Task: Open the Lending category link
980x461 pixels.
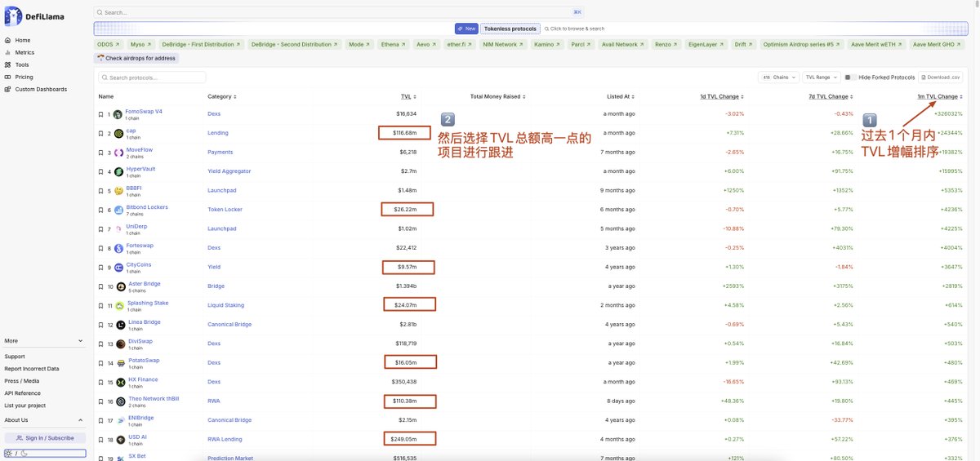Action: pyautogui.click(x=218, y=133)
